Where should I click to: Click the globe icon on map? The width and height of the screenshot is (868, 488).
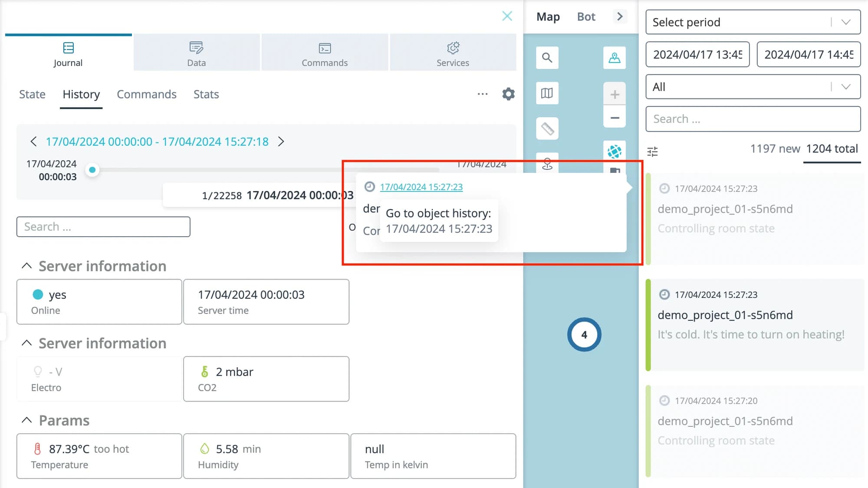click(614, 152)
